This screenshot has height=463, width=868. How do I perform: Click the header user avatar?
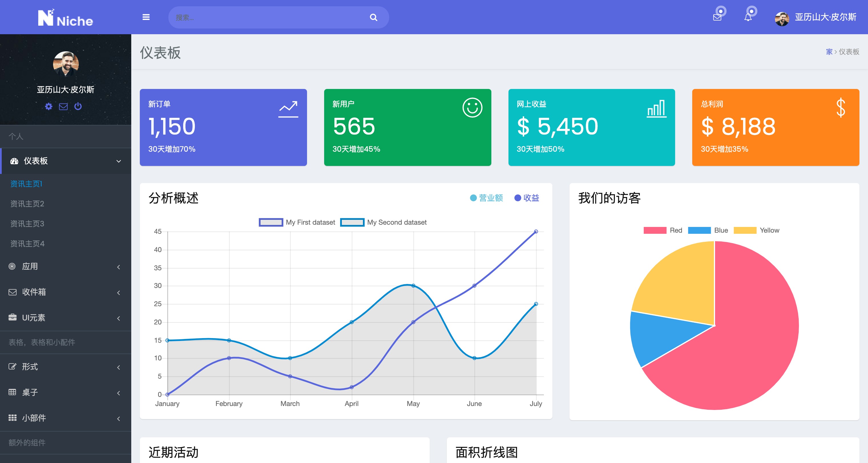(x=782, y=19)
